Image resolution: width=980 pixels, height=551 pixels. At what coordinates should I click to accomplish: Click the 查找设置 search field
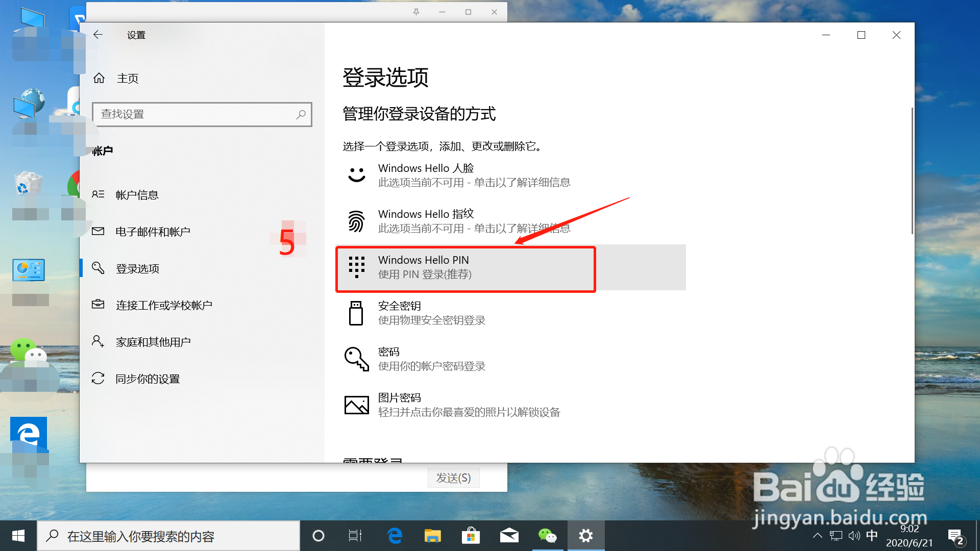202,114
